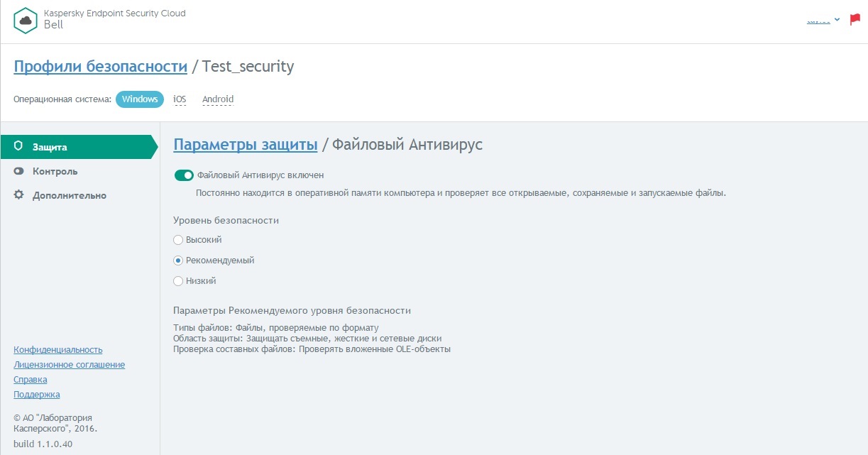Return to Параметры защиты page

point(245,145)
